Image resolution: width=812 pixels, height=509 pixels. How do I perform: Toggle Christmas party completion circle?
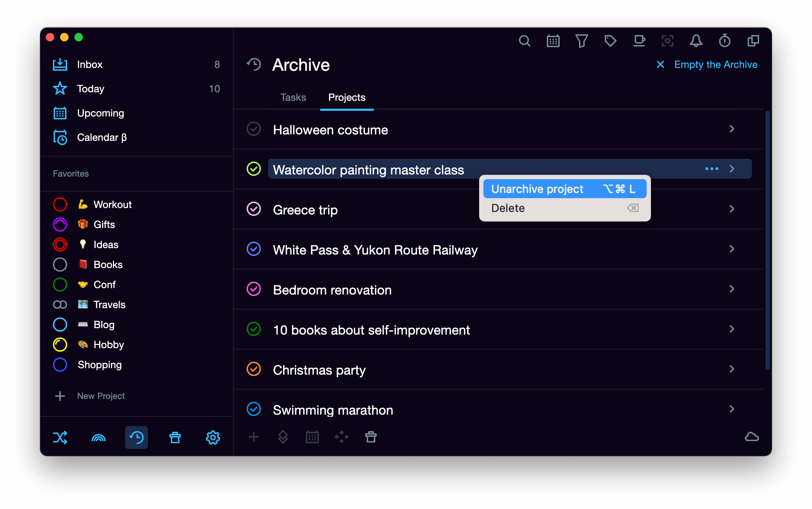coord(254,369)
